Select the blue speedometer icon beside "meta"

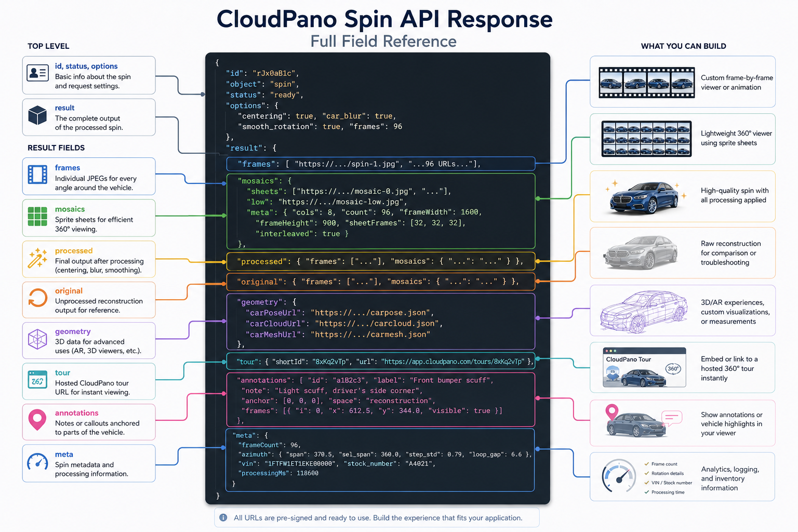click(37, 461)
